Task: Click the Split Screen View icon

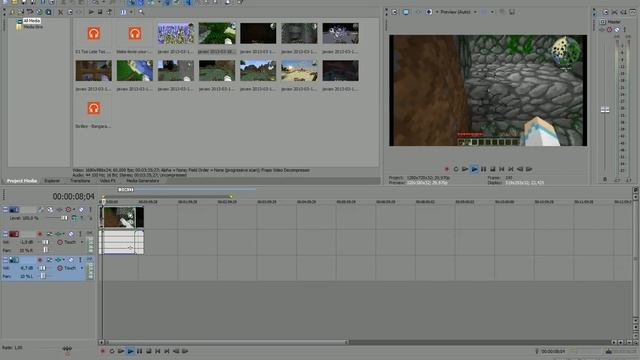Action: coord(429,12)
